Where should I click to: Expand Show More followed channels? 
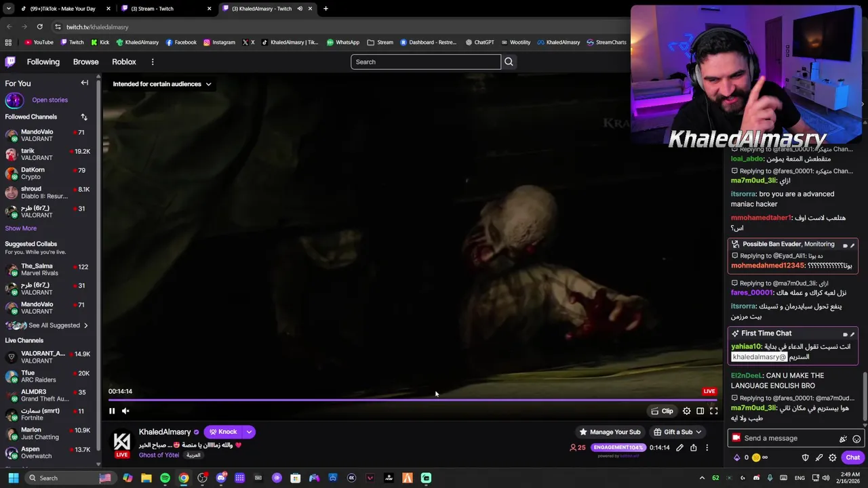21,228
